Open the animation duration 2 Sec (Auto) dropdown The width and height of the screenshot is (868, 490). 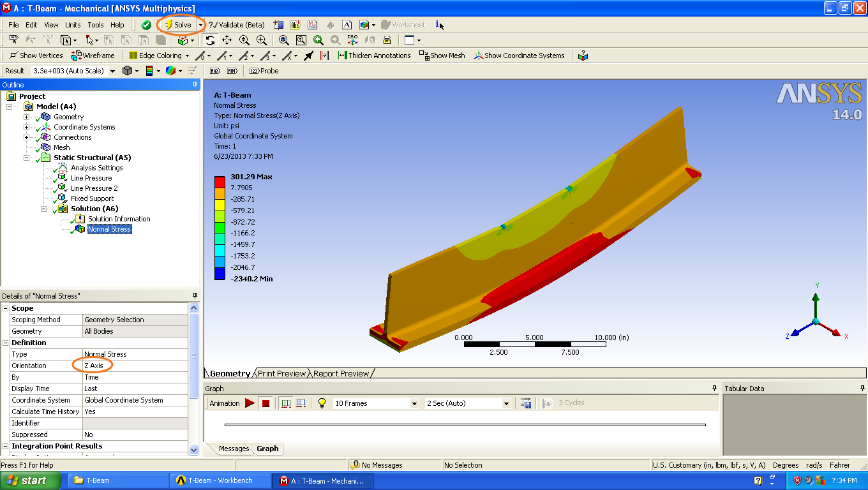506,403
